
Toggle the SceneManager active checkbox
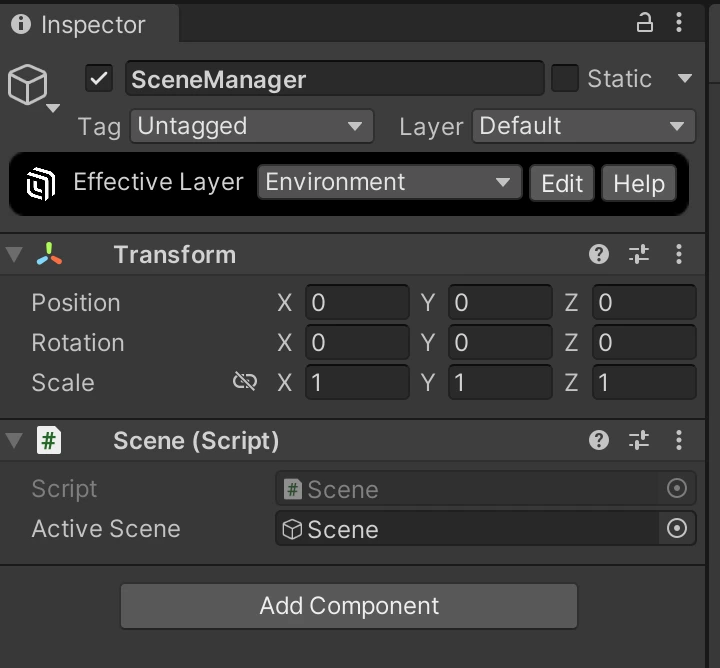point(99,79)
